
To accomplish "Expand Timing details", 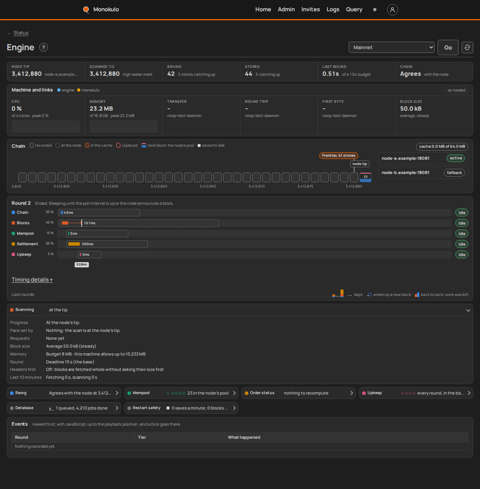I will (x=32, y=280).
